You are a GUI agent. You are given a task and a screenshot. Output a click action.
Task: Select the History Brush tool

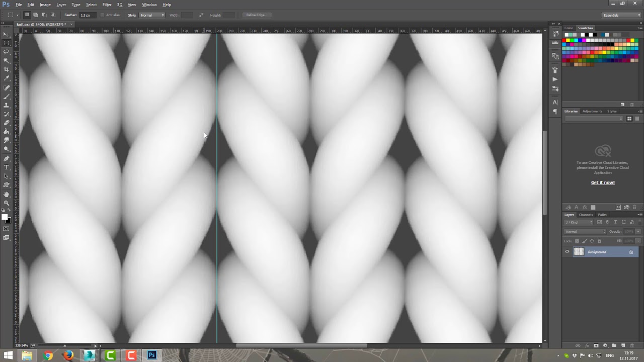(7, 114)
